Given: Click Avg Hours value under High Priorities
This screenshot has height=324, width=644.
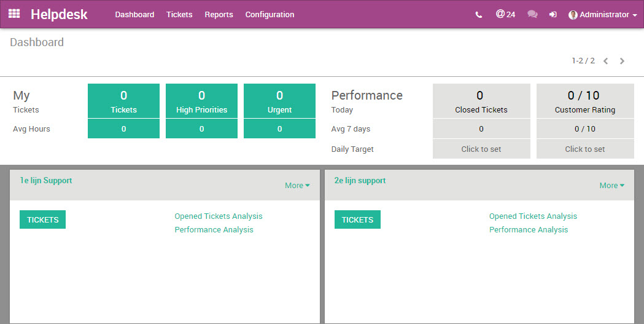Looking at the screenshot, I should coord(201,128).
